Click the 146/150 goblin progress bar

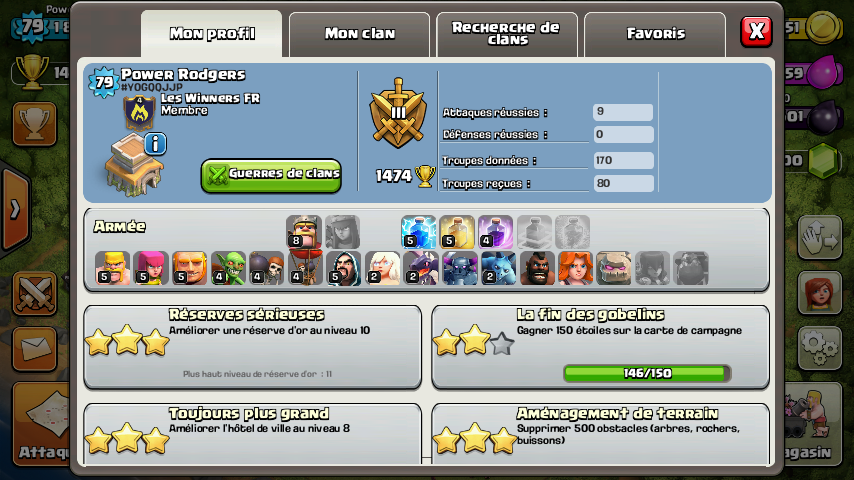coord(647,373)
